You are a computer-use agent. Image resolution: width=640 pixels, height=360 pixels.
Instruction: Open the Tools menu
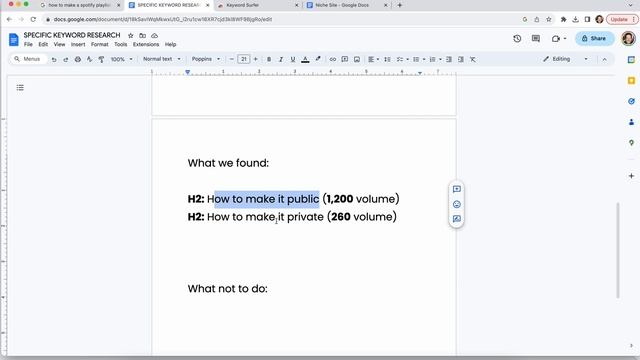120,44
